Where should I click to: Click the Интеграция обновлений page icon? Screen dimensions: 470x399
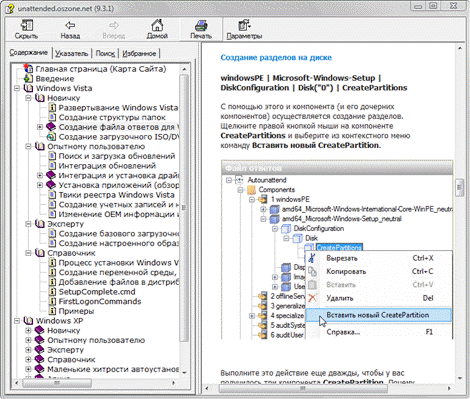pos(52,166)
